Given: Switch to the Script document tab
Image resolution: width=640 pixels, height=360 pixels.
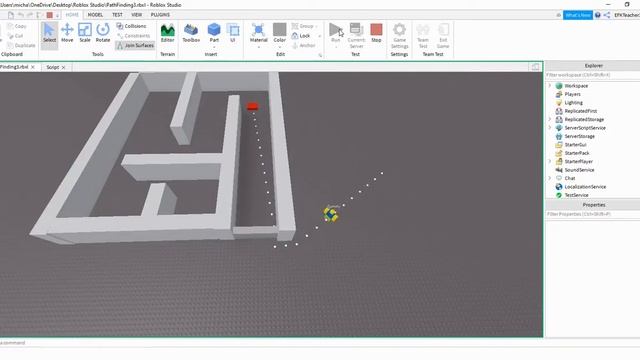Looking at the screenshot, I should (53, 67).
